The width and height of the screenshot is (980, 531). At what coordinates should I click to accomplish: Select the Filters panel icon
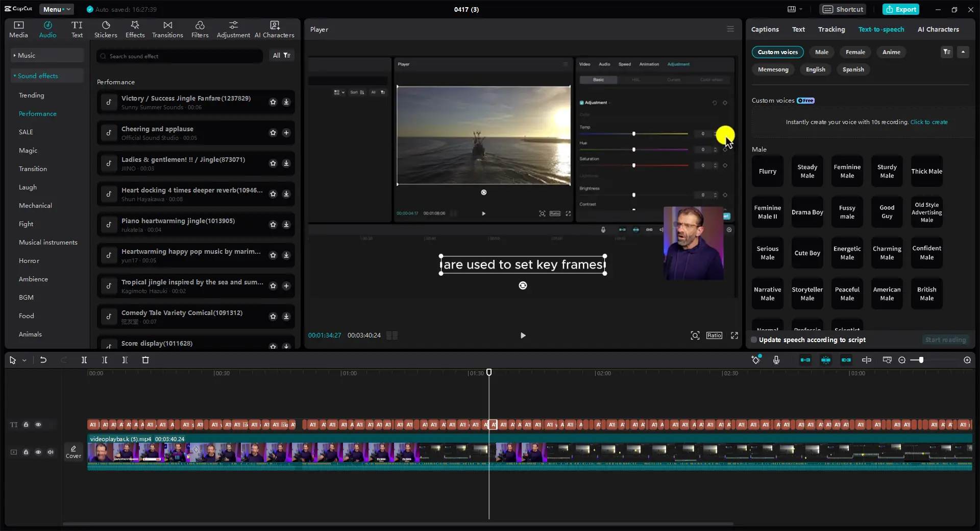click(200, 29)
